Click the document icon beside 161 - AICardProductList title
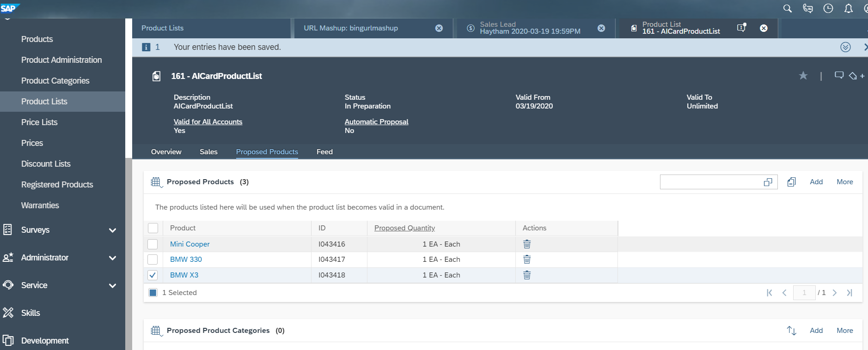The height and width of the screenshot is (350, 868). 157,76
